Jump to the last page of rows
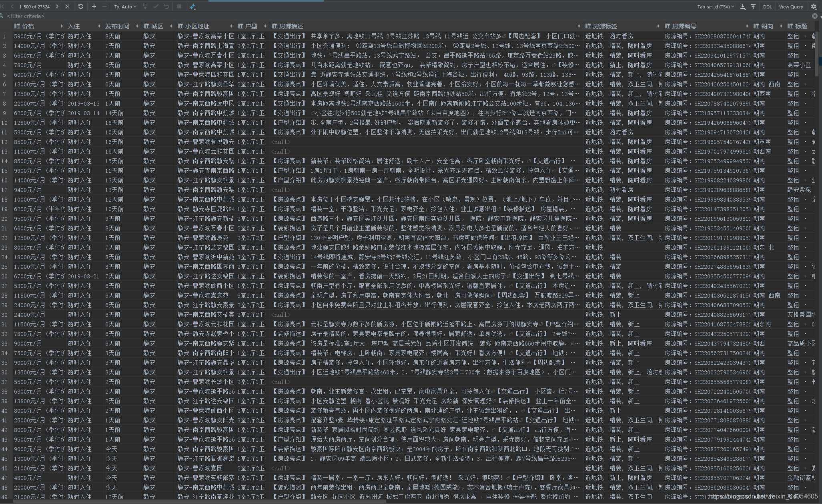 pos(67,6)
